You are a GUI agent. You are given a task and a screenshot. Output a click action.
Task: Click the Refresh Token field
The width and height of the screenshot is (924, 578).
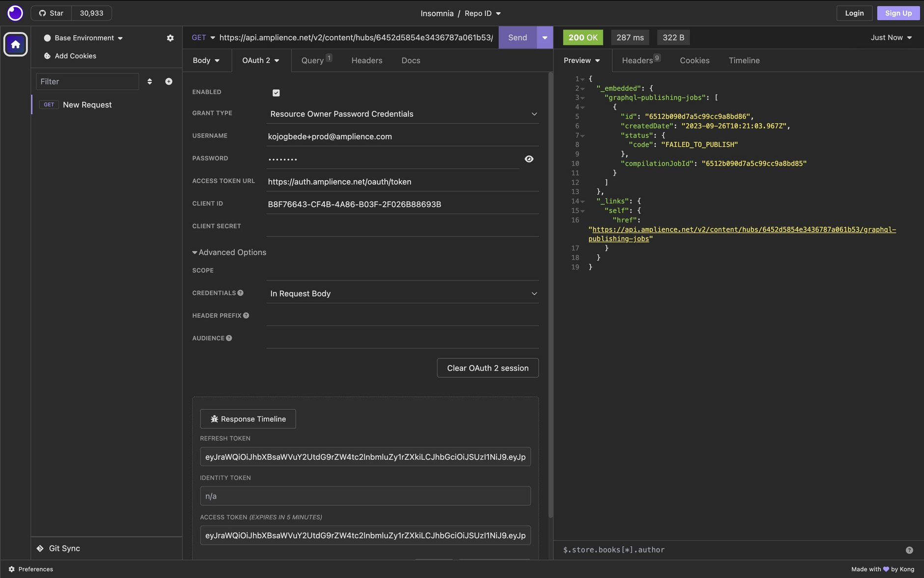(365, 457)
